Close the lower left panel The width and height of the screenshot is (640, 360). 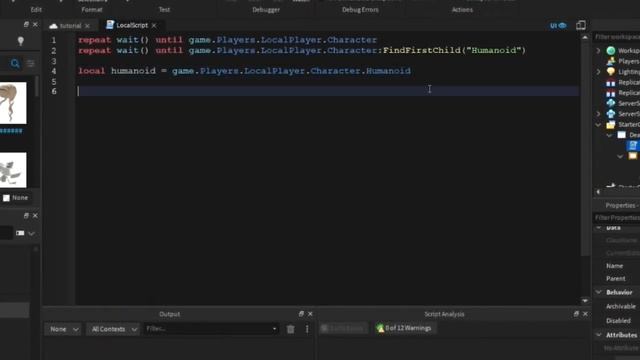pyautogui.click(x=35, y=216)
